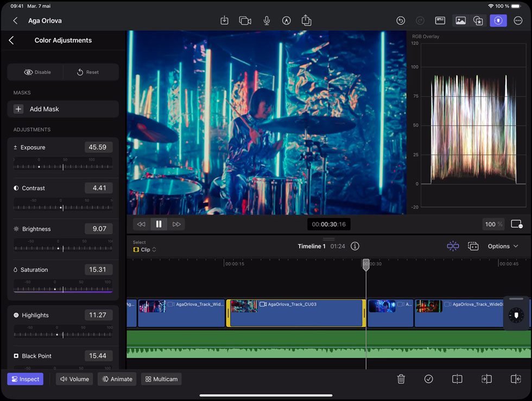Viewport: 532px width, 401px height.
Task: Toggle the photo browser panel
Action: click(460, 21)
